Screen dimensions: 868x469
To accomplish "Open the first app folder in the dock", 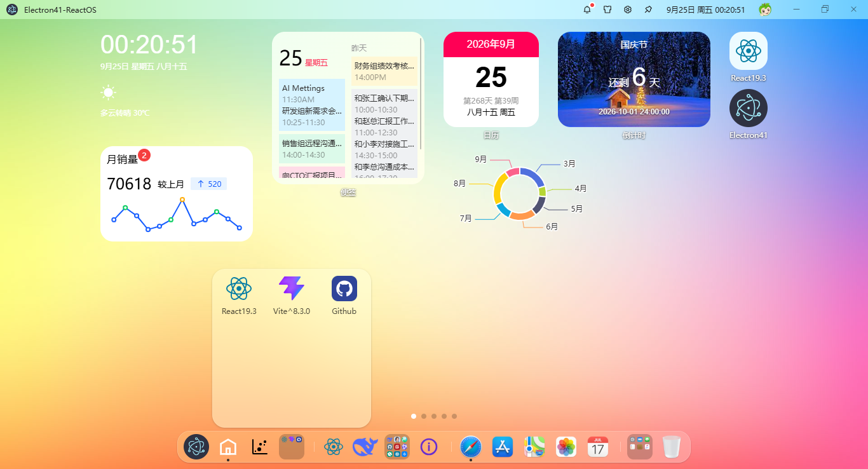I will click(292, 447).
